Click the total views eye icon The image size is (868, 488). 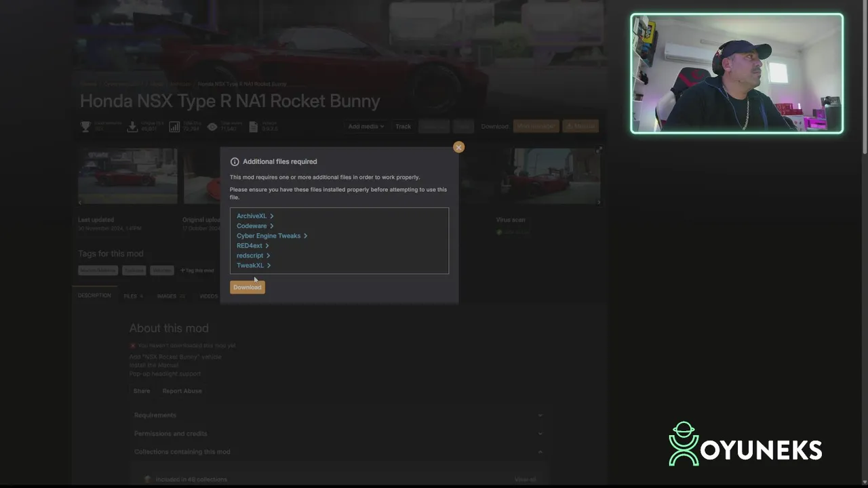(212, 127)
